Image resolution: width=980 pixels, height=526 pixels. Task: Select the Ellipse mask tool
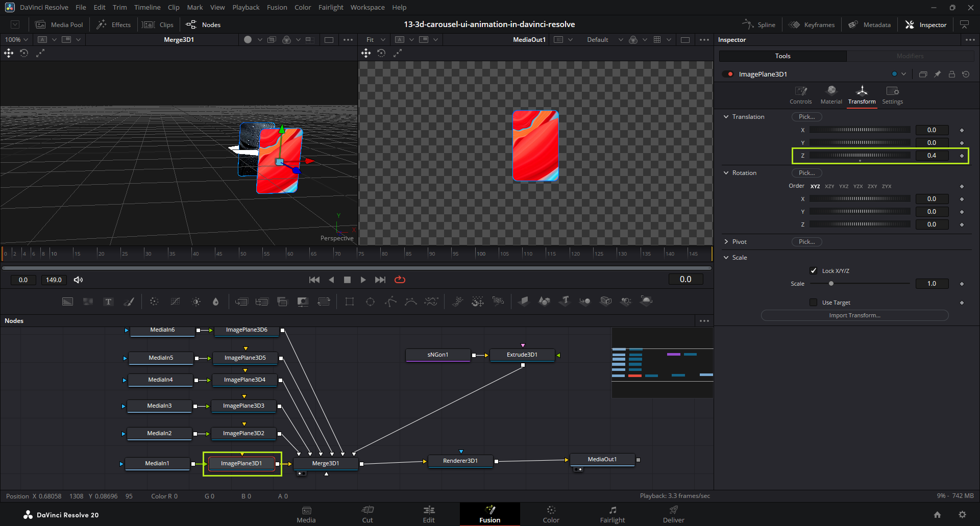point(370,302)
